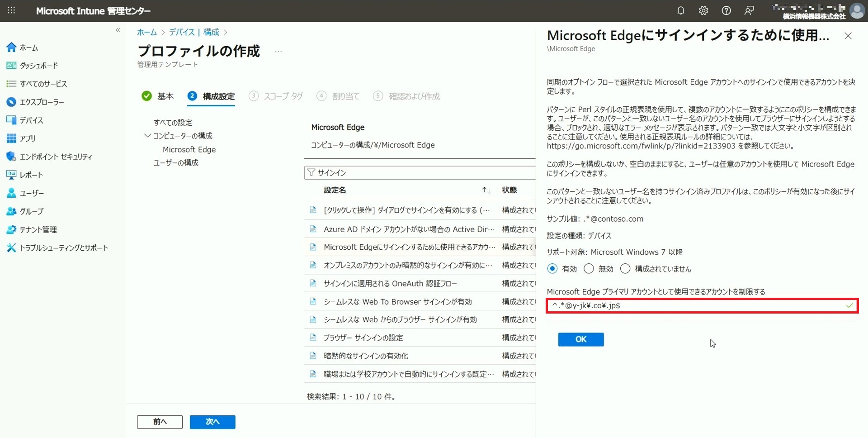Screen dimensions: 868x438
Task: Select the 有効 radio button
Action: click(x=552, y=269)
